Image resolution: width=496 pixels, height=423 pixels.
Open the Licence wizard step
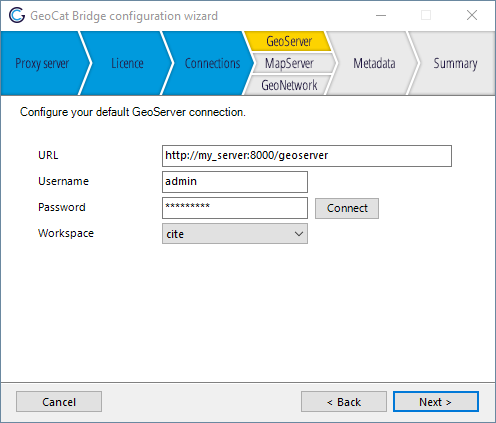(x=127, y=63)
